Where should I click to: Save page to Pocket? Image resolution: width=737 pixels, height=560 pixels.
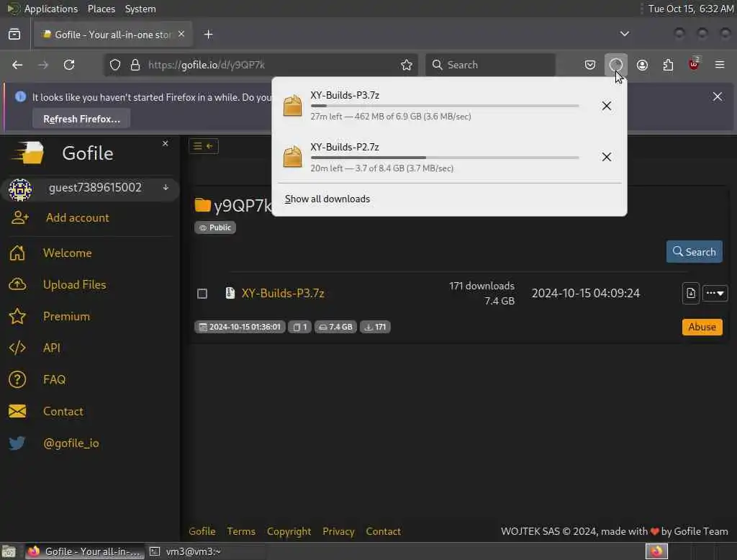tap(590, 65)
